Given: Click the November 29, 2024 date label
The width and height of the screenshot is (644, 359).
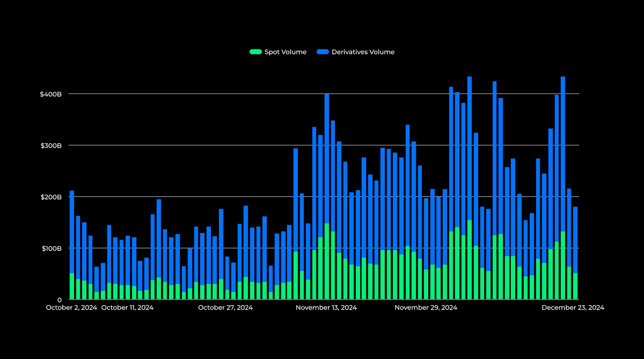Looking at the screenshot, I should (x=426, y=308).
